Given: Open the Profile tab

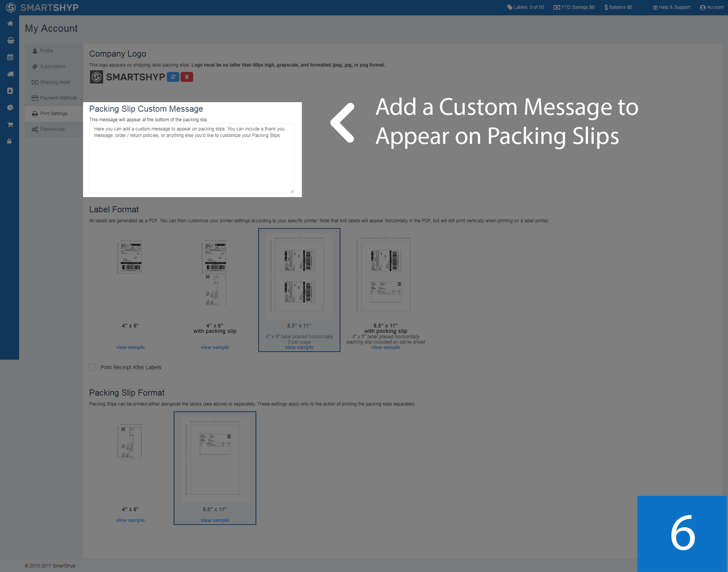Looking at the screenshot, I should [x=54, y=51].
